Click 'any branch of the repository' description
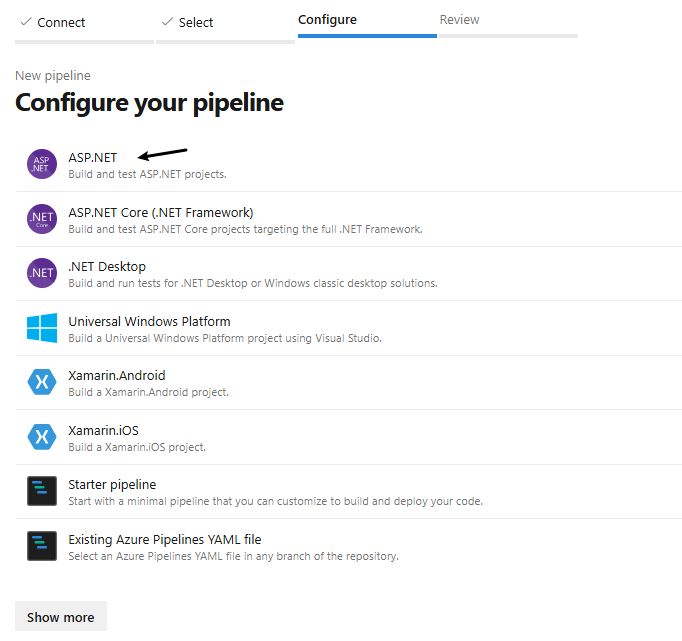 click(326, 556)
